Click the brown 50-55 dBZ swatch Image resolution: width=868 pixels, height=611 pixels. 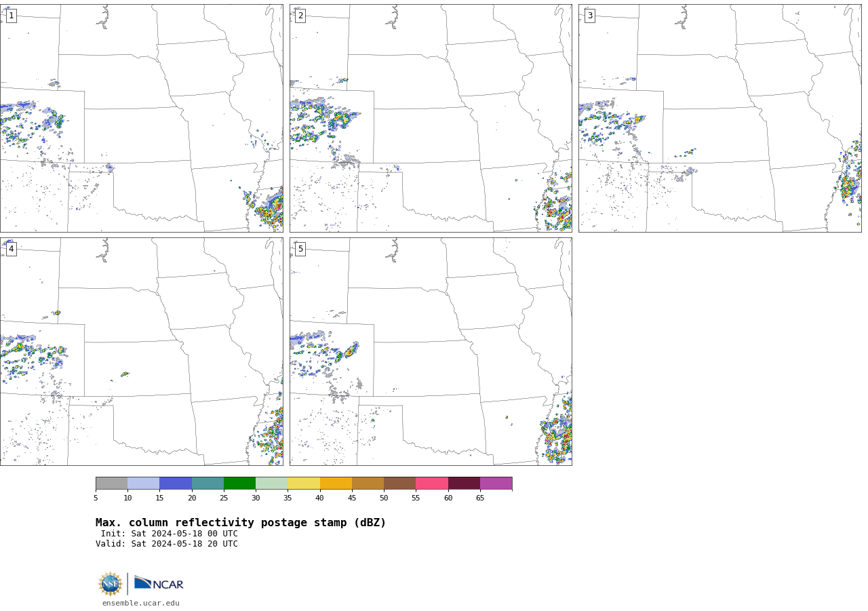(399, 483)
